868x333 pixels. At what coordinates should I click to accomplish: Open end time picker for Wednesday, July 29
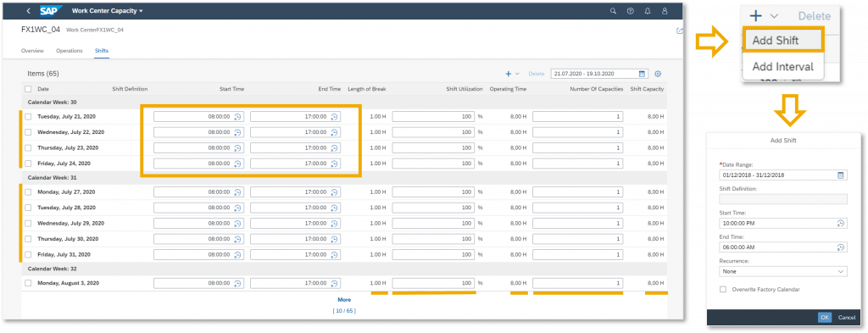tap(334, 223)
